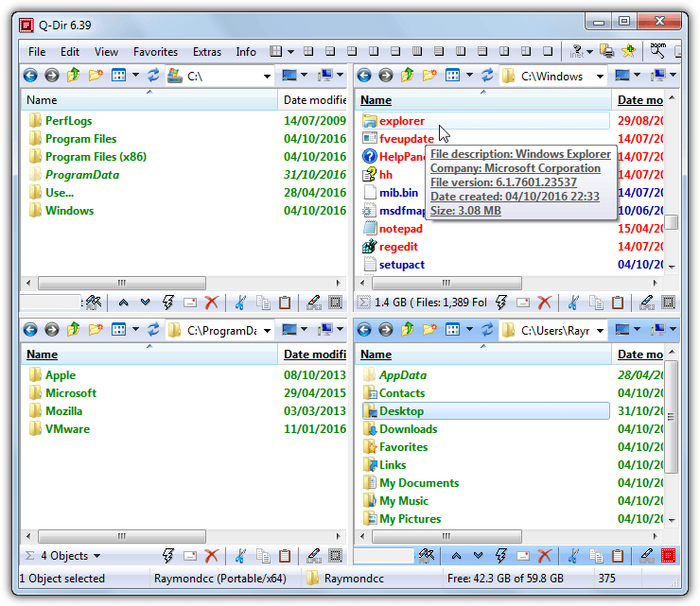Select the VMware folder
Viewport: 700px width, 606px height.
[67, 429]
